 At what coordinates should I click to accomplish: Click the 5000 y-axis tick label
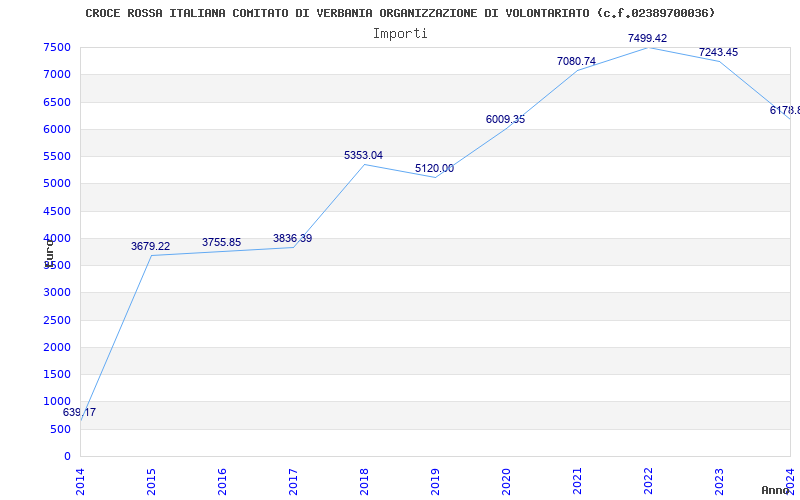pyautogui.click(x=57, y=184)
